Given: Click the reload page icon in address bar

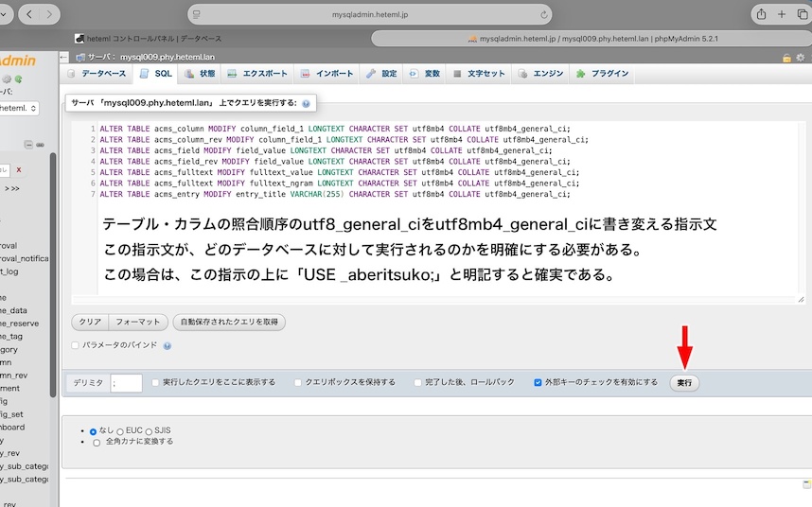Looking at the screenshot, I should [x=544, y=15].
